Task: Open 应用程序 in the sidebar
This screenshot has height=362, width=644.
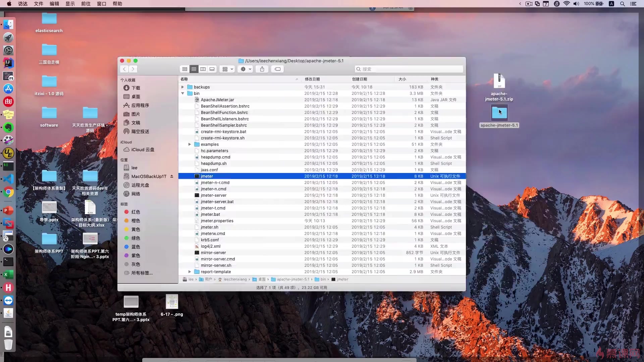Action: pyautogui.click(x=140, y=105)
